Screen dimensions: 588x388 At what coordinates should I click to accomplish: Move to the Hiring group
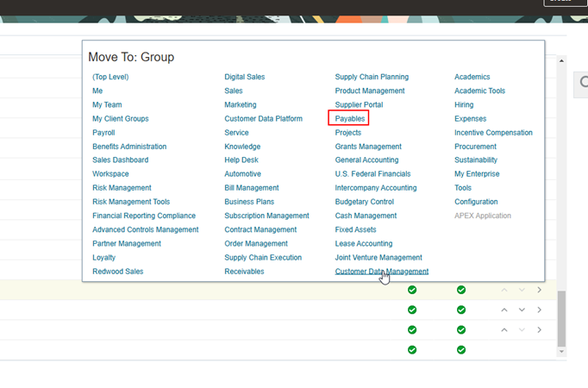464,104
